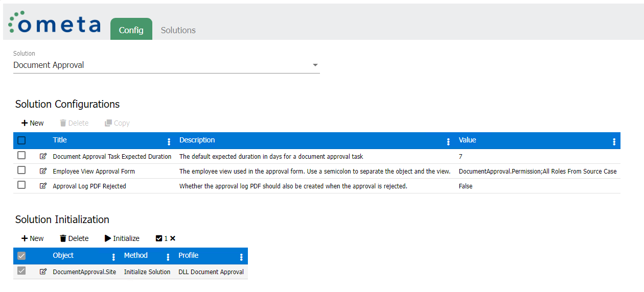Screen dimensions: 644x292
Task: Open the Value column options menu
Action: (x=614, y=141)
